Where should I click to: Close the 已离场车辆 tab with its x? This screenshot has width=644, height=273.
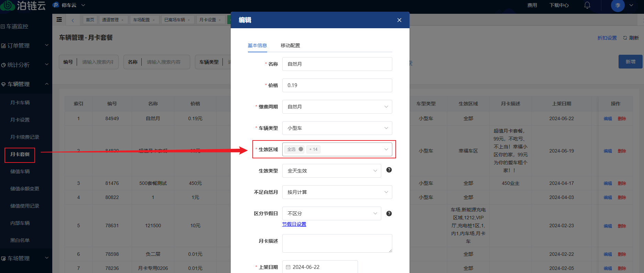tap(189, 20)
